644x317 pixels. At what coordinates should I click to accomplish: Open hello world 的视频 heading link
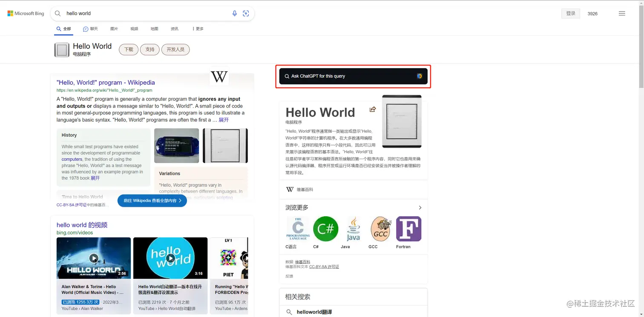click(x=82, y=225)
